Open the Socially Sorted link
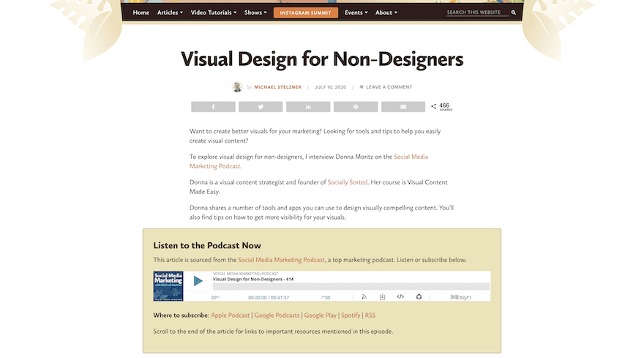This screenshot has width=644, height=358. click(348, 182)
